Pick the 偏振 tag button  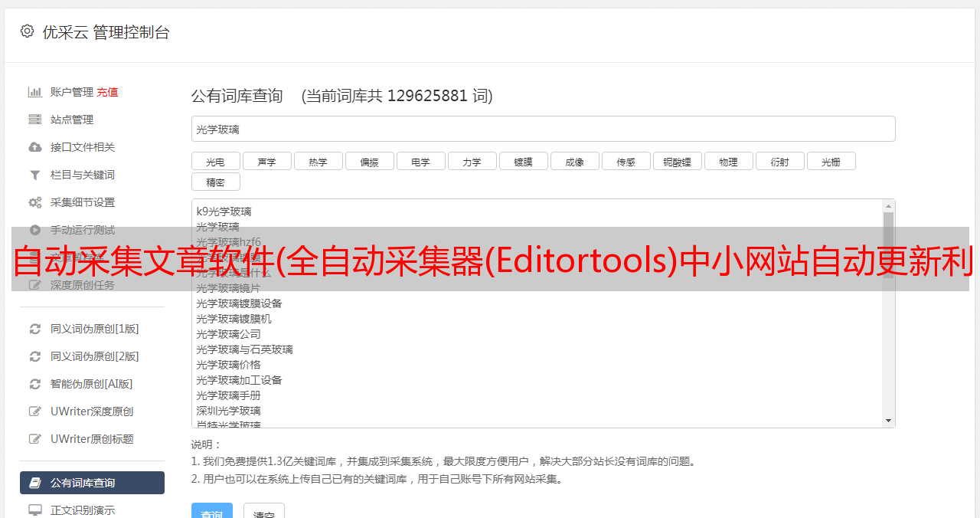pyautogui.click(x=369, y=162)
